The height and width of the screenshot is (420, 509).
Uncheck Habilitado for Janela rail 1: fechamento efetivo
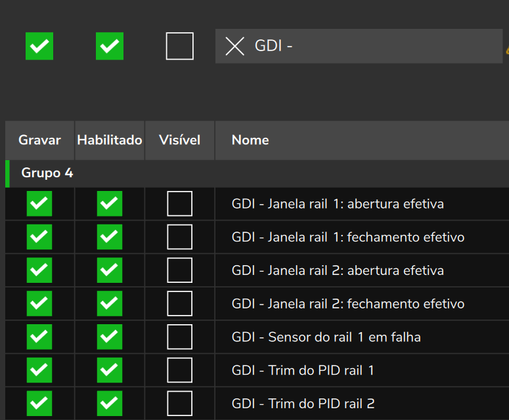(x=110, y=237)
